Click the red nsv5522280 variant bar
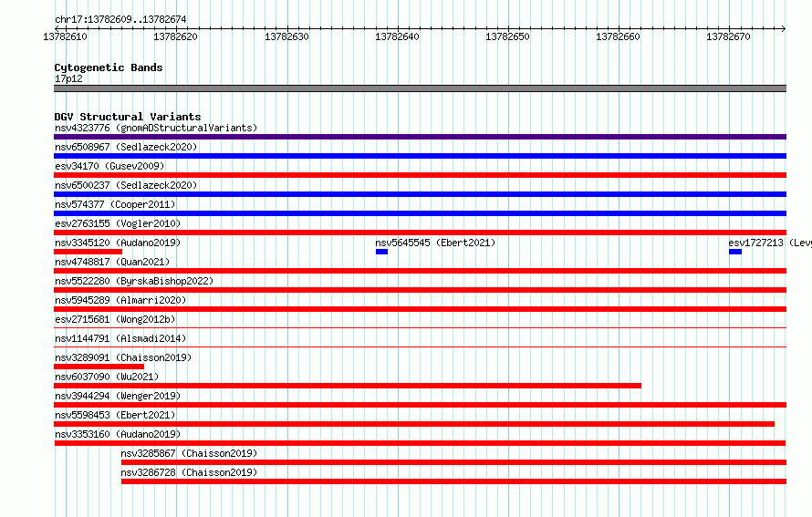The width and height of the screenshot is (812, 517). pos(420,290)
